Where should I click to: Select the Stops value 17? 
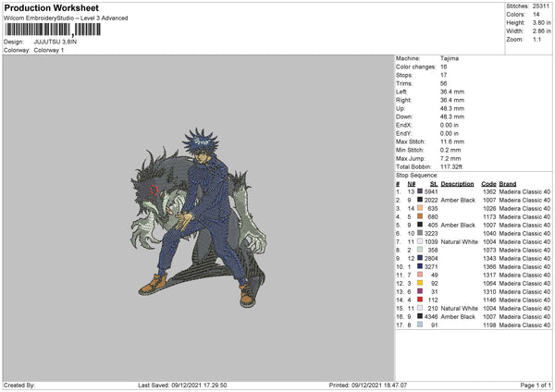pos(443,75)
